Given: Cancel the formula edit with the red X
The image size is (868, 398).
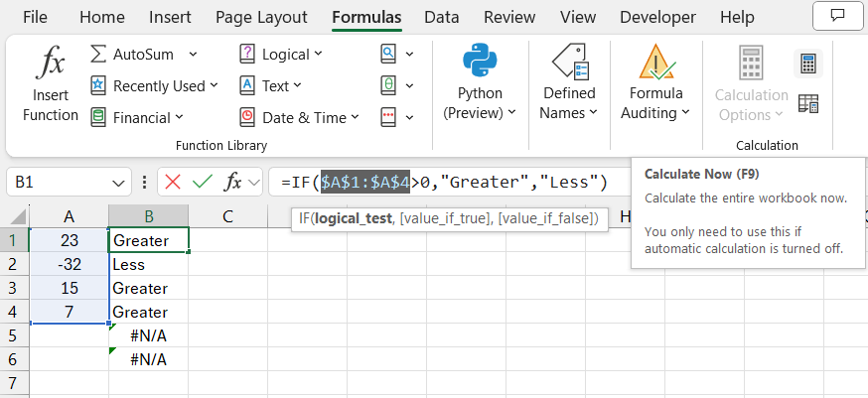Looking at the screenshot, I should point(174,182).
